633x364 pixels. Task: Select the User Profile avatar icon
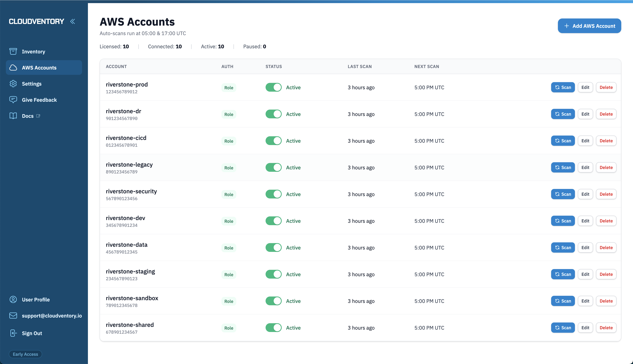[13, 299]
